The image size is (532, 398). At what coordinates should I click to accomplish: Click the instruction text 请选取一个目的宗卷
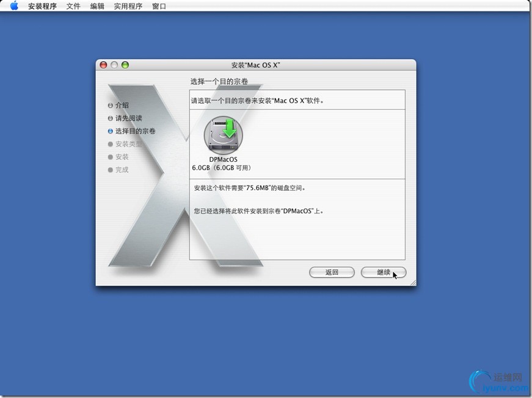click(257, 101)
